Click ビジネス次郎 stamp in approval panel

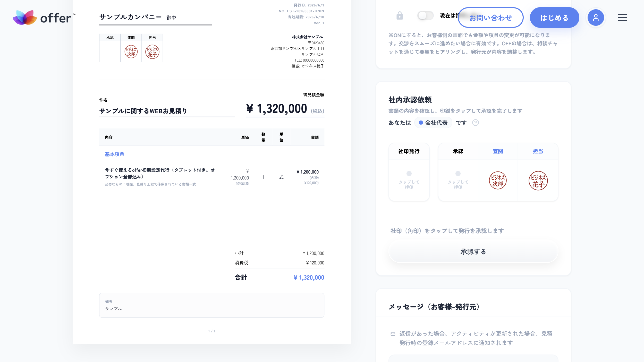tap(498, 180)
